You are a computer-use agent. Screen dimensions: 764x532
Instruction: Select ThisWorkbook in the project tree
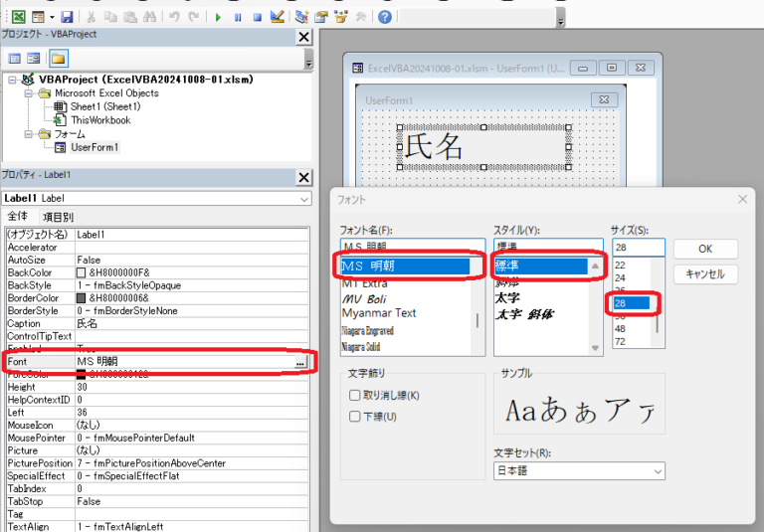100,120
